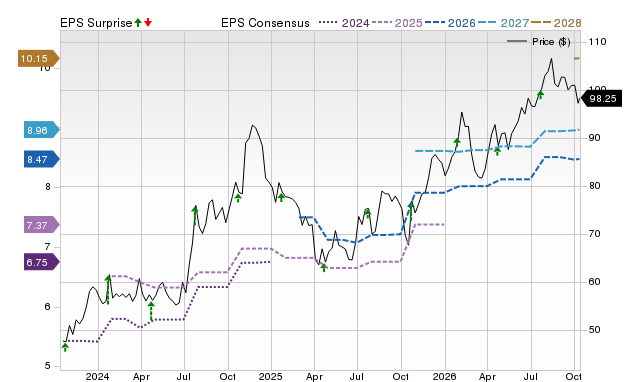This screenshot has width=640, height=382.
Task: Click the 2026 label on the x-axis
Action: (444, 376)
